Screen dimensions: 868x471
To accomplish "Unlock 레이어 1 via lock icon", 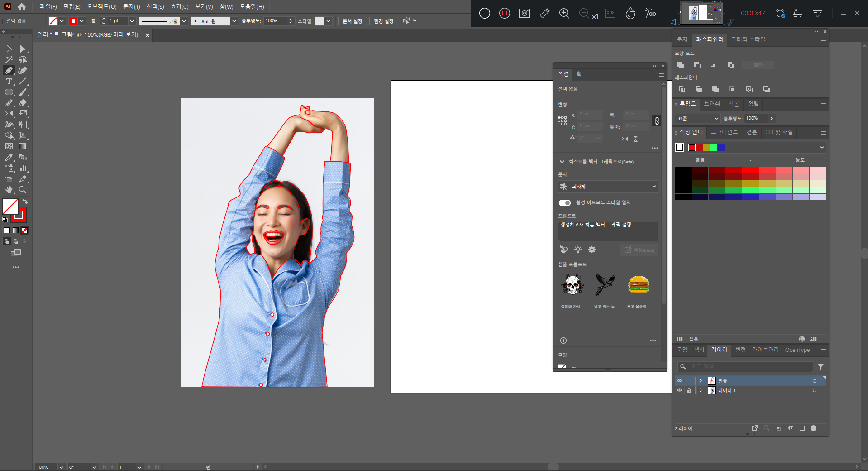I will tap(689, 390).
